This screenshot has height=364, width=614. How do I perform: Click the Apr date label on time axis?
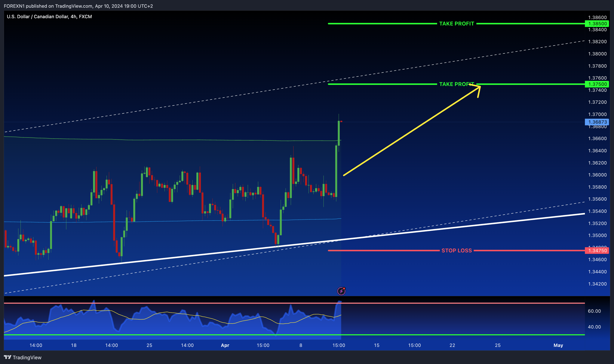click(225, 345)
